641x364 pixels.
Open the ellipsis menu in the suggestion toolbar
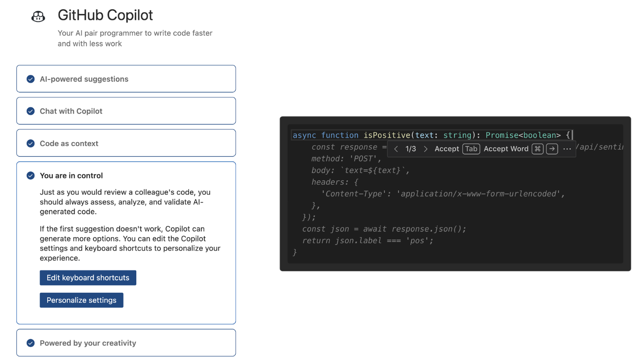[567, 148]
